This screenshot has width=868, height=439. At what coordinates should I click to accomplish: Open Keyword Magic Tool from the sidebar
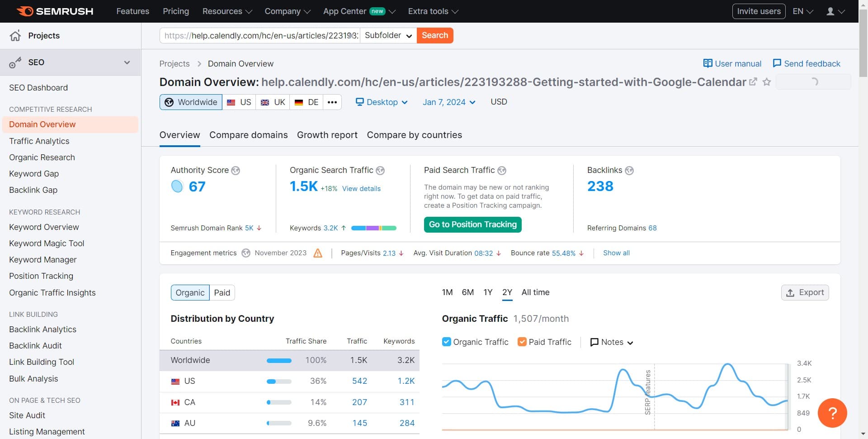coord(47,243)
